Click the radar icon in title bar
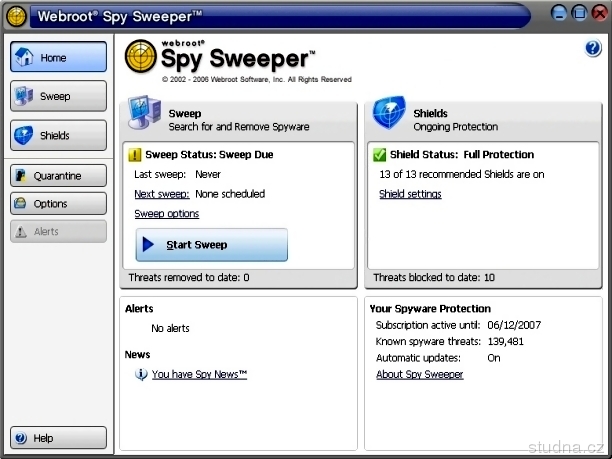Image resolution: width=612 pixels, height=459 pixels. 16,16
